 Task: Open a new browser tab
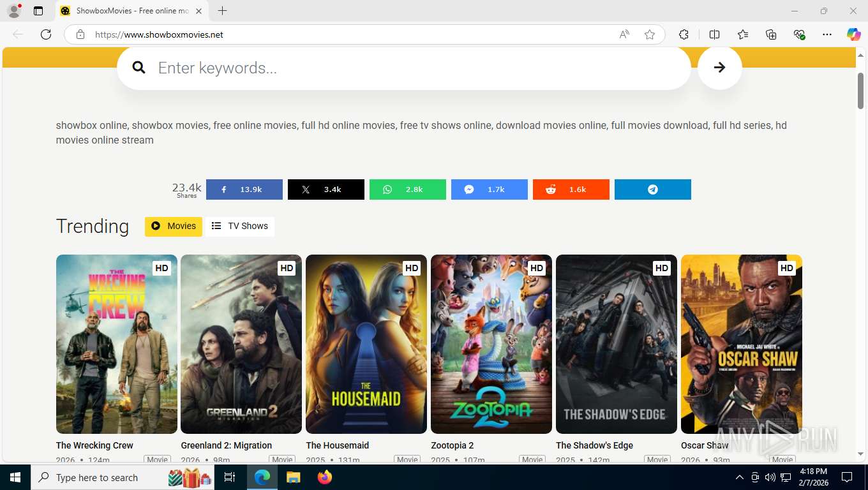click(x=222, y=11)
